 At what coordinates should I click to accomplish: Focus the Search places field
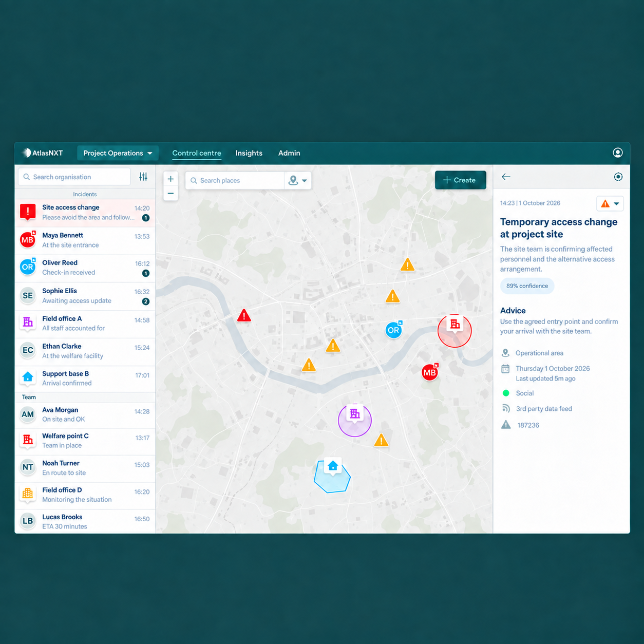tap(235, 180)
